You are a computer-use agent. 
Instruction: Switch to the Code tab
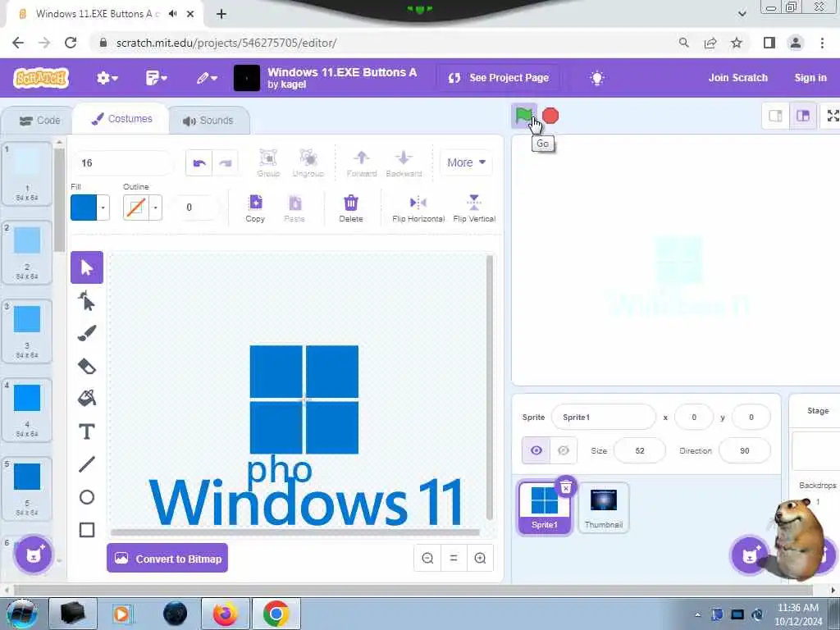pos(39,121)
